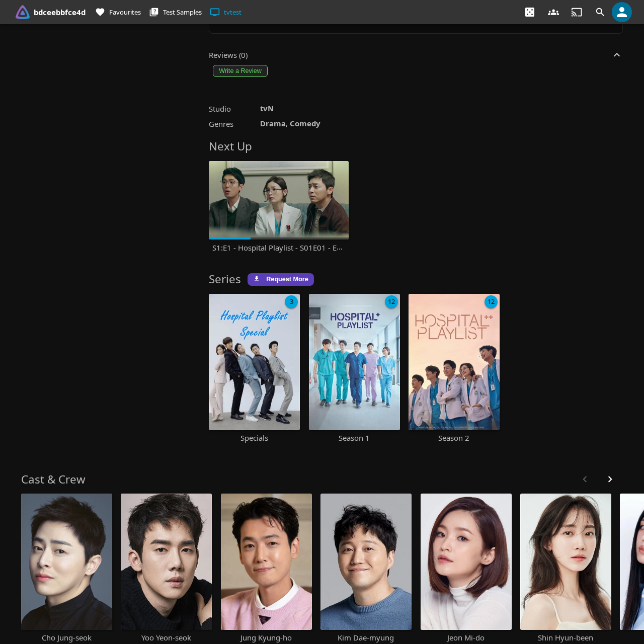Collapse the Reviews section chevron

pos(617,55)
